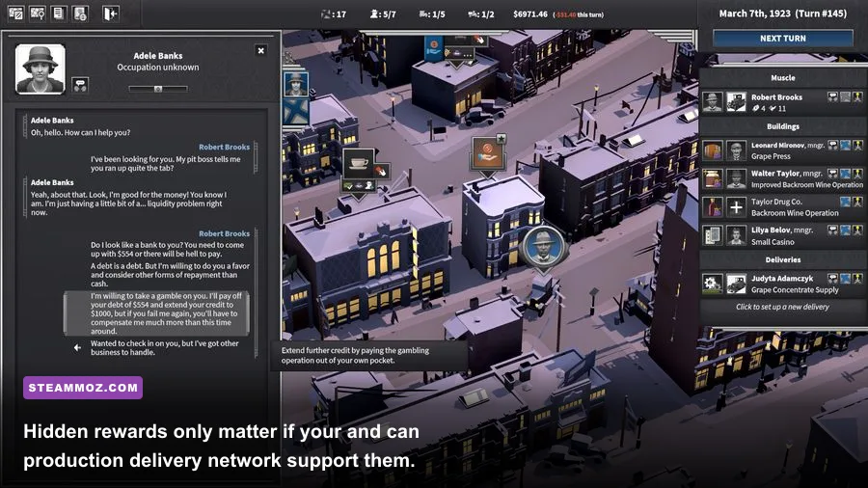This screenshot has height=488, width=868.
Task: Click Leonard Mironov manager portrait
Action: [x=736, y=150]
